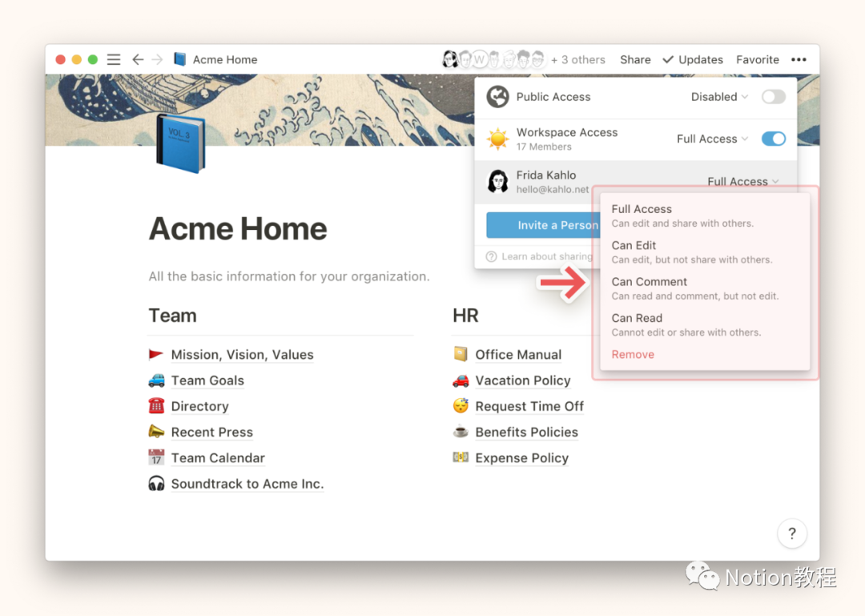Click the blue book page icon
This screenshot has width=865, height=616.
pyautogui.click(x=180, y=143)
